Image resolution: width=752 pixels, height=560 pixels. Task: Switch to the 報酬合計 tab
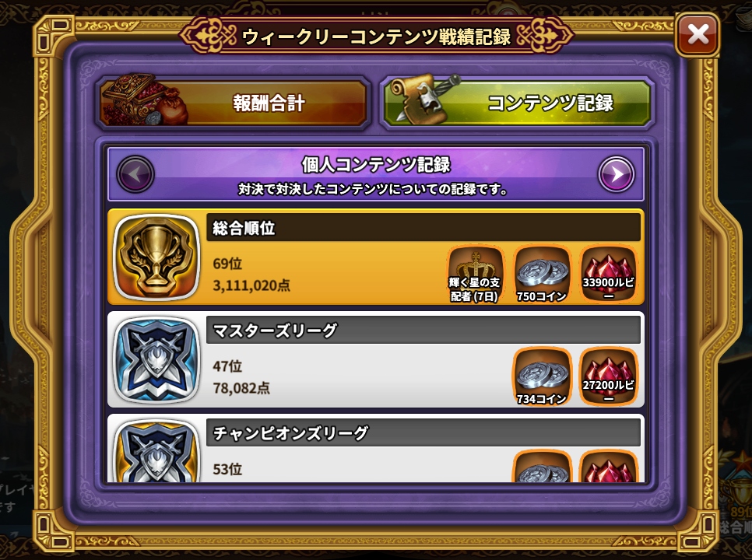233,103
